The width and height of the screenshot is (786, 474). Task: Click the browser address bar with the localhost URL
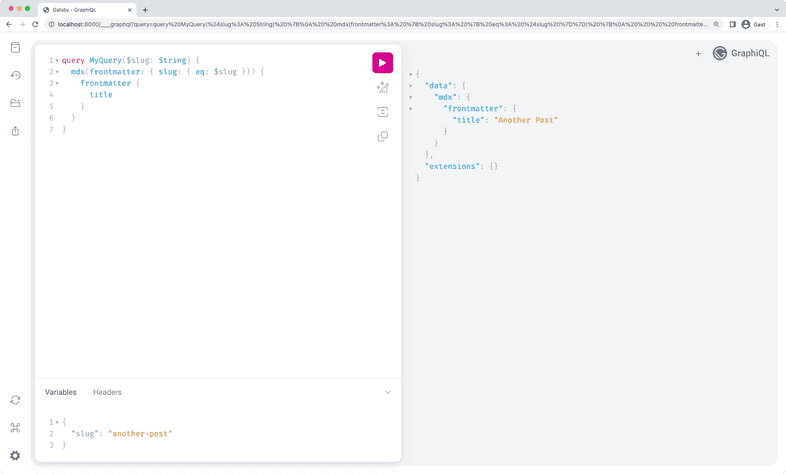pyautogui.click(x=380, y=24)
